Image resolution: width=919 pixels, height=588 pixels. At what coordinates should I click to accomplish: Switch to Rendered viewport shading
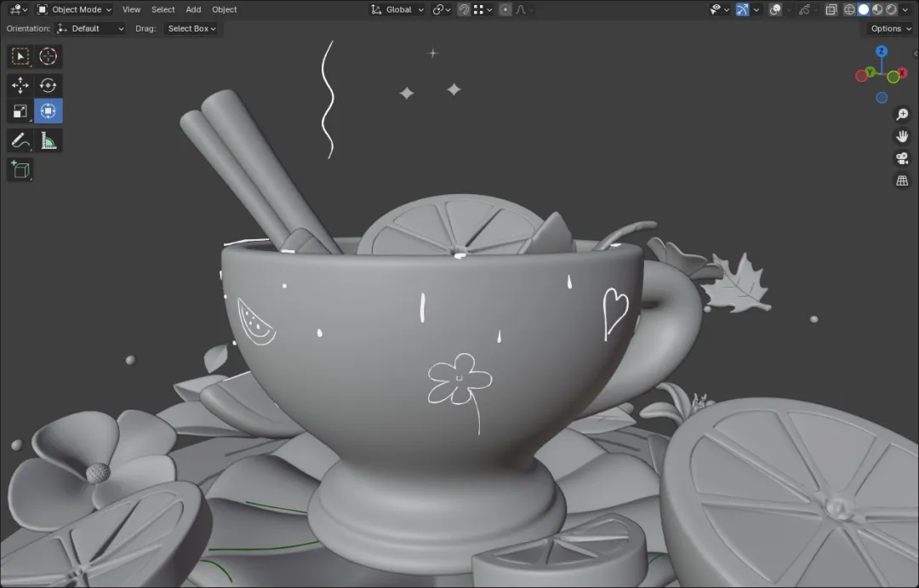click(892, 9)
